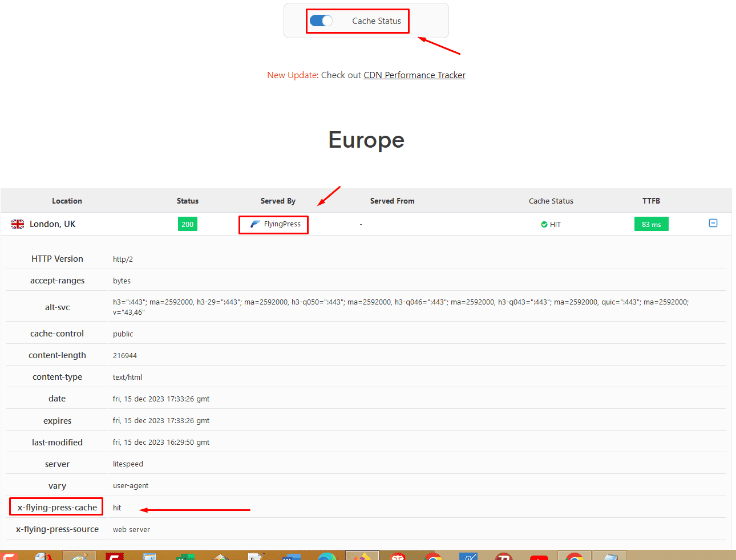Click the FlyingPress logo icon
Screen dimensions: 736x560
[255, 224]
